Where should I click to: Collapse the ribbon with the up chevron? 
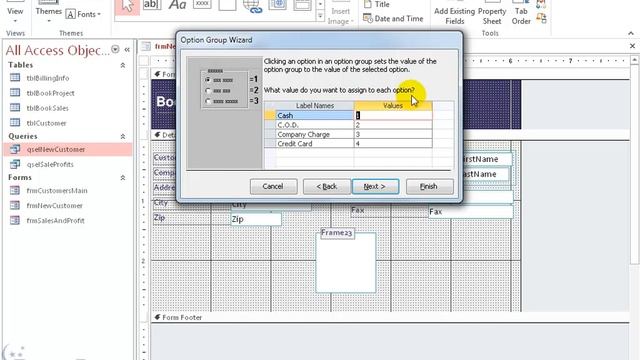(631, 33)
